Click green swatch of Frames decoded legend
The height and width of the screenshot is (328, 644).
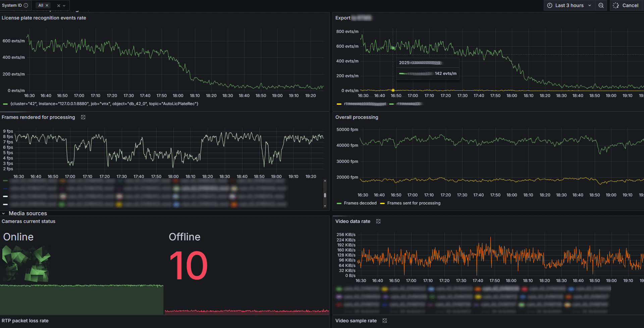[x=339, y=203]
